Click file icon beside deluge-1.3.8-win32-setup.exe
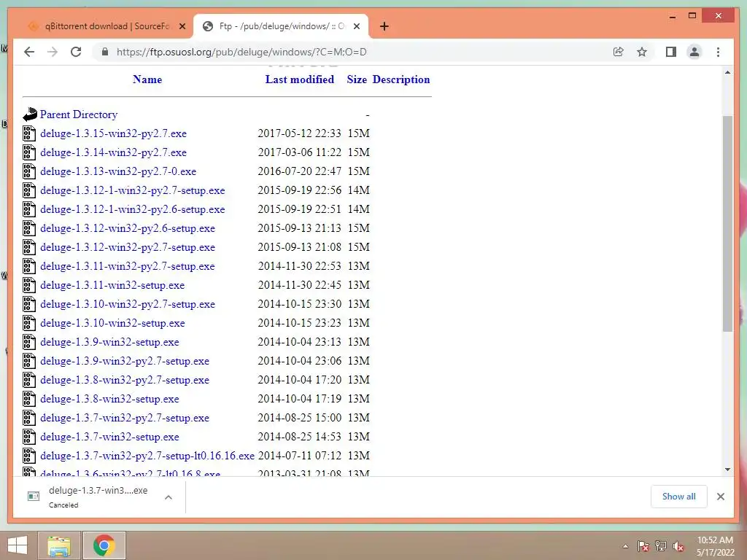 click(x=29, y=399)
